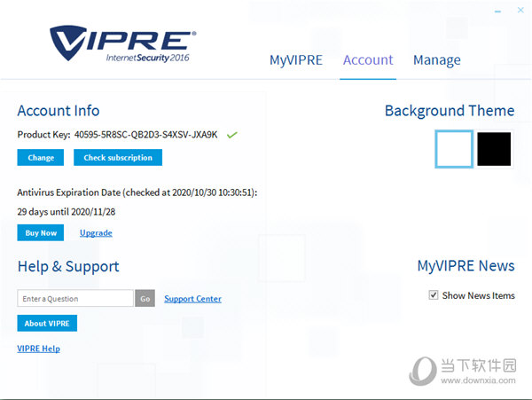
Task: Open the Manage tab
Action: (436, 60)
